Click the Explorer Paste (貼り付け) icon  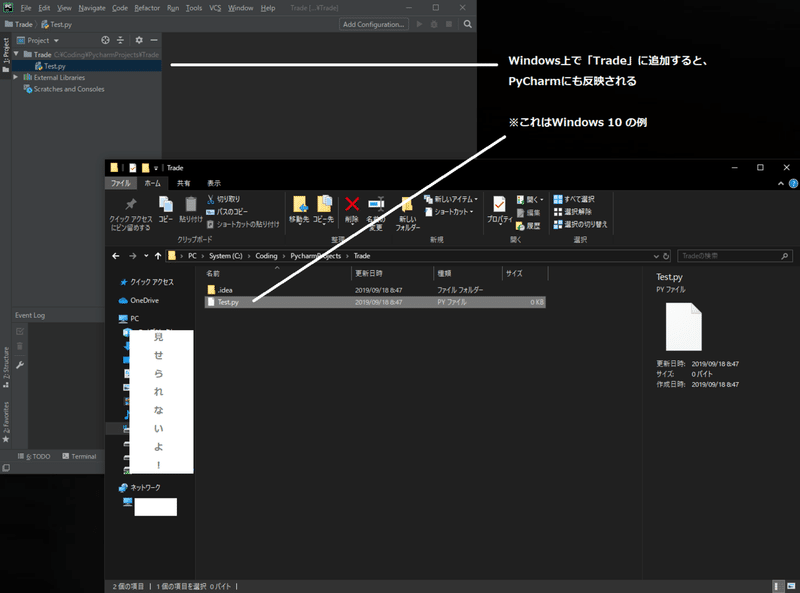tap(191, 204)
